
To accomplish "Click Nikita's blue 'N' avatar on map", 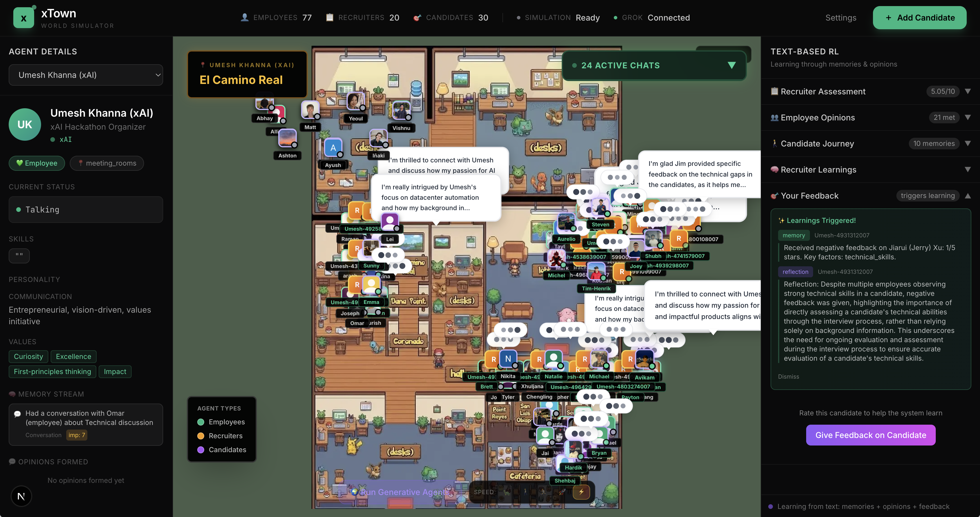I will (508, 359).
